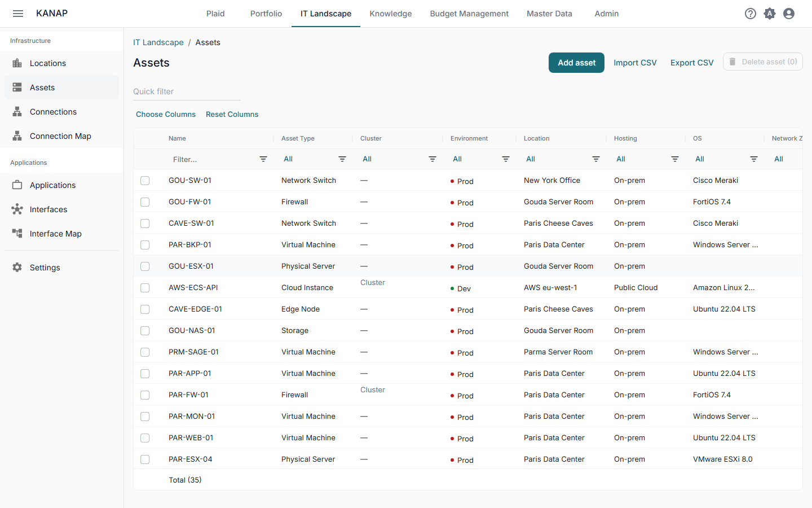This screenshot has height=508, width=812.
Task: Open the help question-mark icon
Action: [x=751, y=14]
